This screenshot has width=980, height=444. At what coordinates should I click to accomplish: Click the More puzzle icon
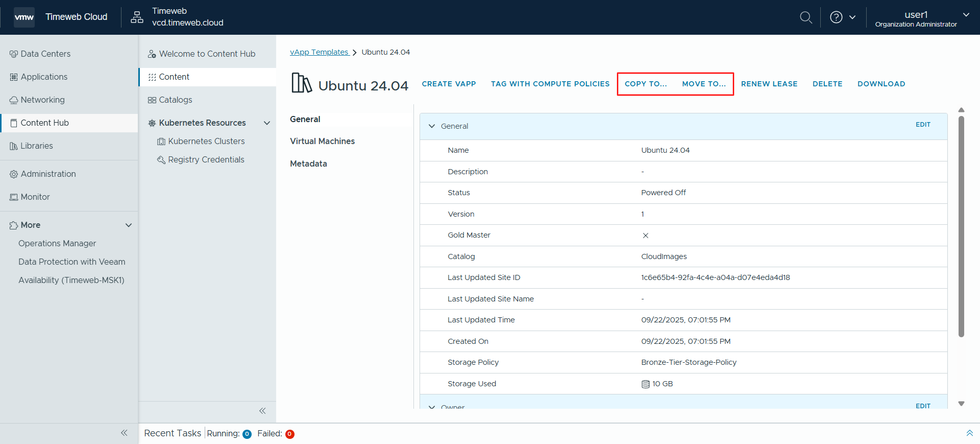tap(14, 225)
